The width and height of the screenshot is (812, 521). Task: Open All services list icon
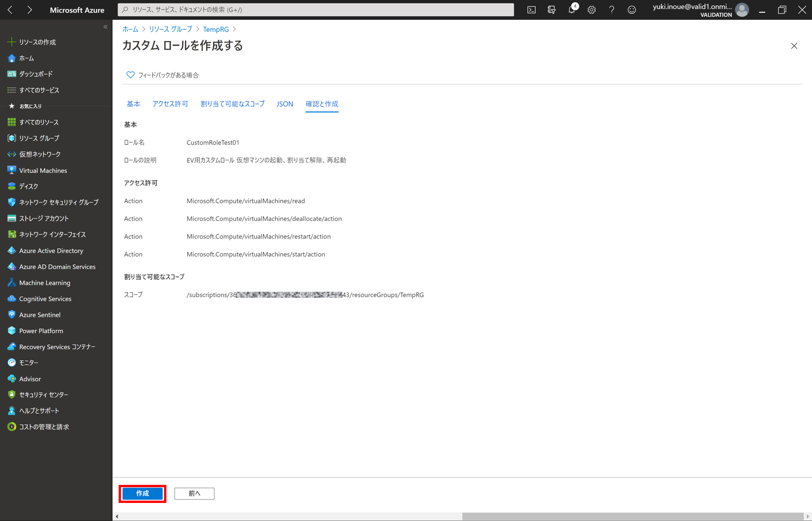point(12,90)
